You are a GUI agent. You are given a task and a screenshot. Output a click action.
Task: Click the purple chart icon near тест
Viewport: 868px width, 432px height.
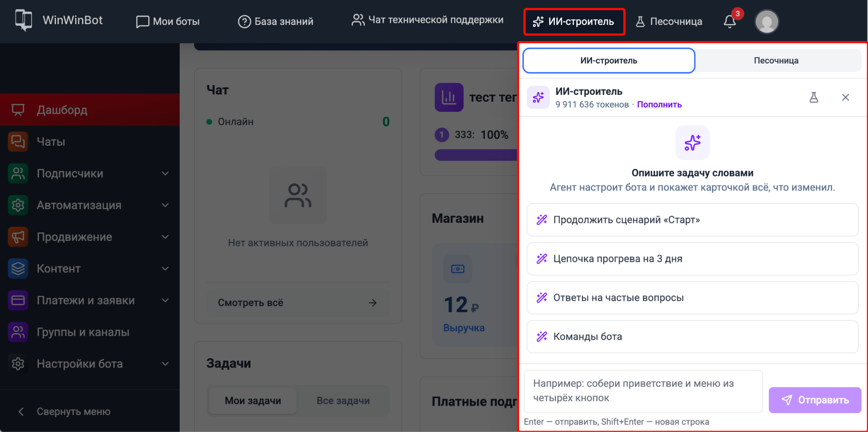[x=449, y=97]
